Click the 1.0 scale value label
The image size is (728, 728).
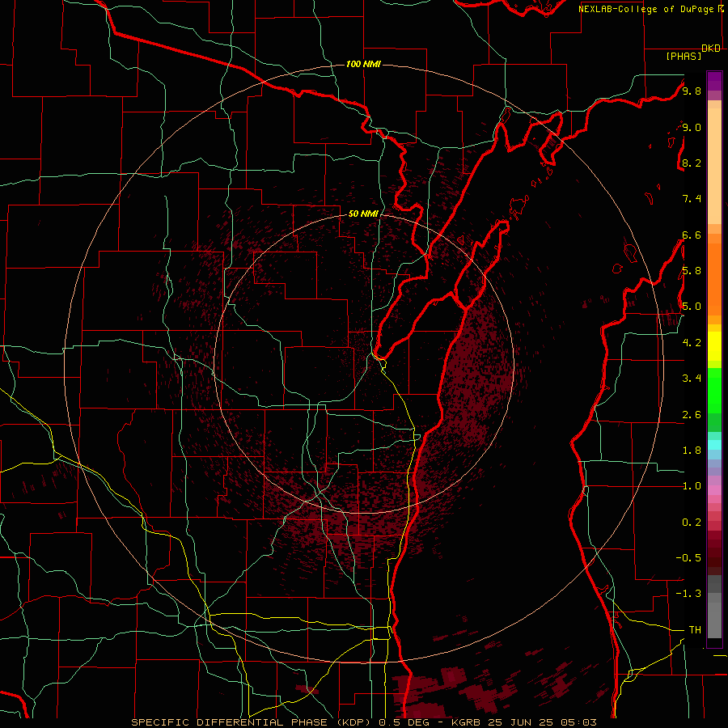(x=692, y=486)
